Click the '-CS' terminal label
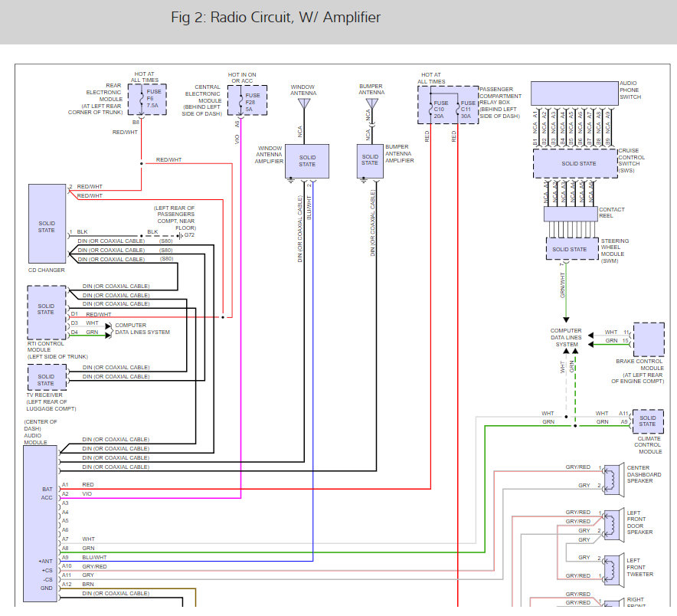 (x=47, y=579)
